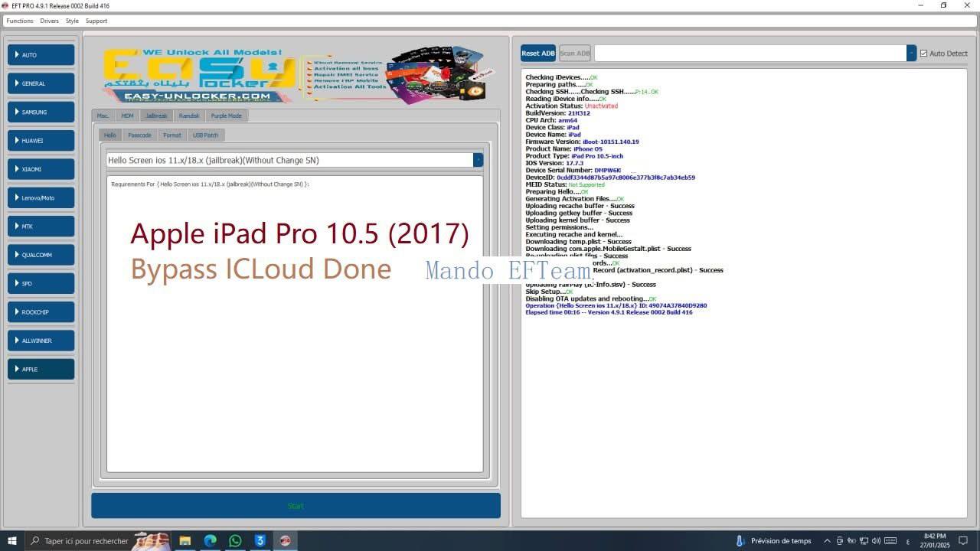Select the Format sub-tab
The image size is (980, 551).
[x=172, y=135]
